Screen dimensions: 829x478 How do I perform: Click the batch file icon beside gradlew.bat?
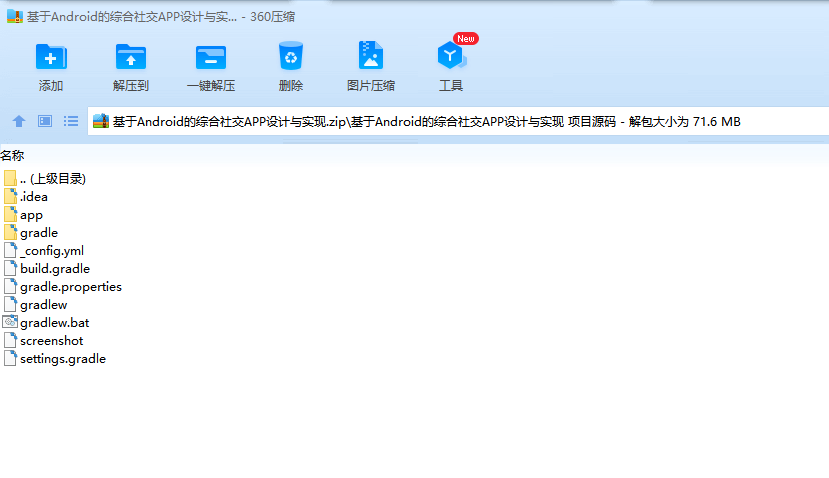tap(10, 322)
